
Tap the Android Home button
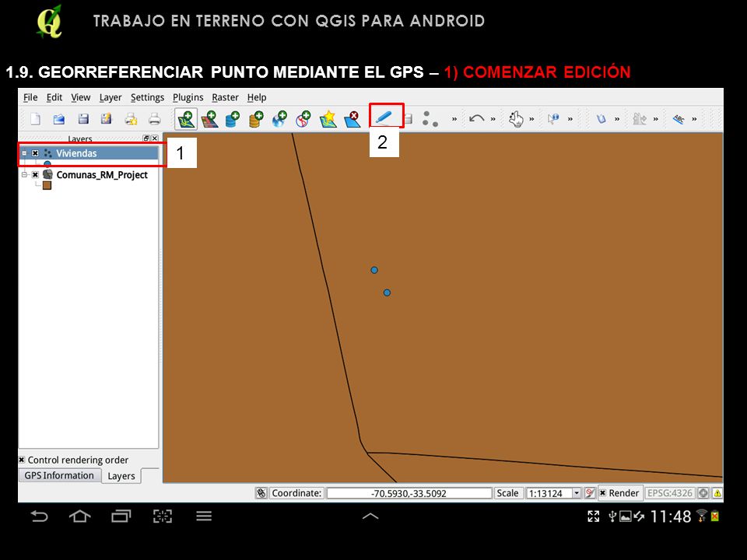coord(79,516)
